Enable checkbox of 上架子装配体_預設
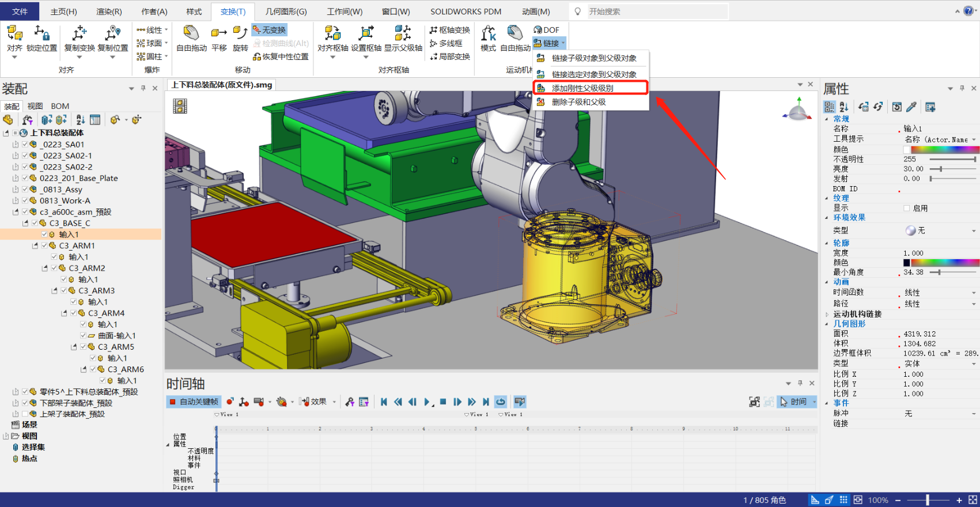Viewport: 980px width, 507px height. 25,414
